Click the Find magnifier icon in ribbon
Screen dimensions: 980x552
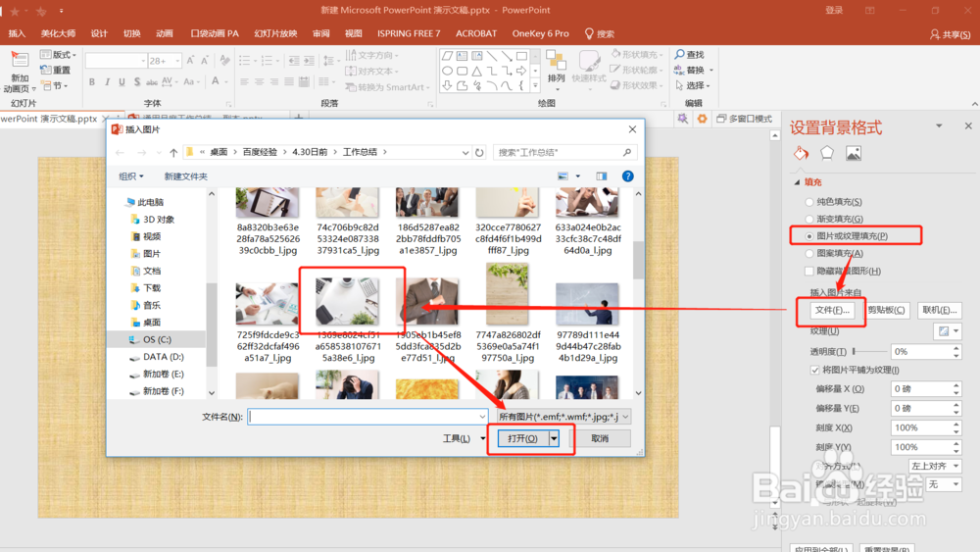click(679, 54)
